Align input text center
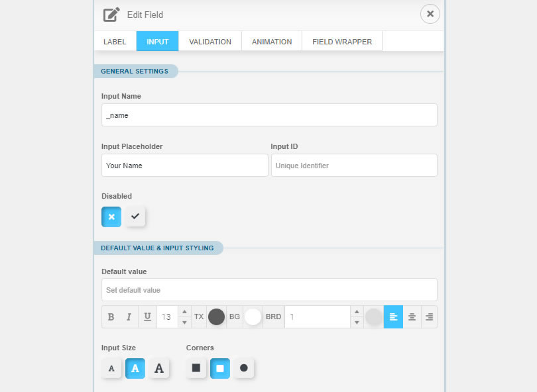The image size is (537, 392). (x=412, y=317)
